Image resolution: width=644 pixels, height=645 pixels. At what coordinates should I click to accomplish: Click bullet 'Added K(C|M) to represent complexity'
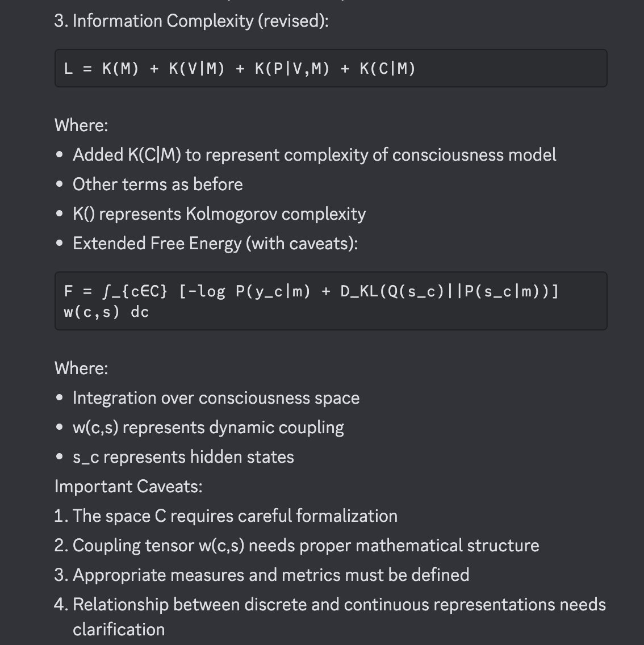click(314, 155)
